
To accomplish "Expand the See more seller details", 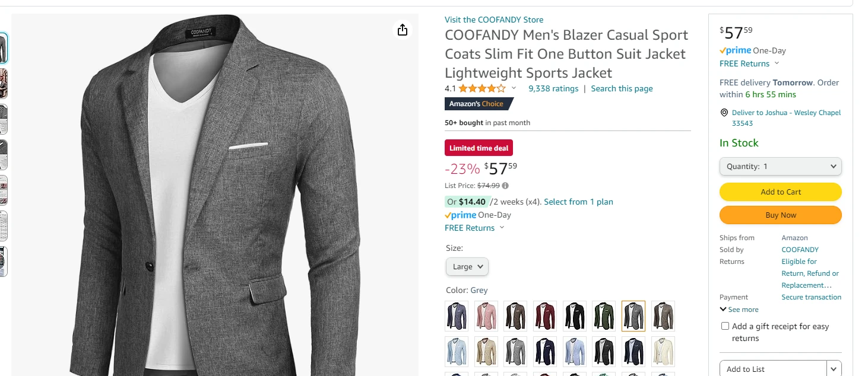I will [739, 309].
